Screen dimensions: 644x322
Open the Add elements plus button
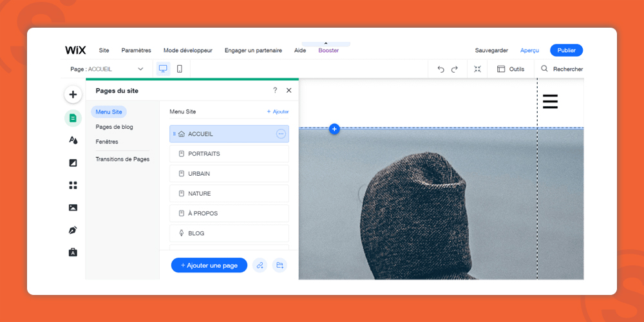(73, 95)
